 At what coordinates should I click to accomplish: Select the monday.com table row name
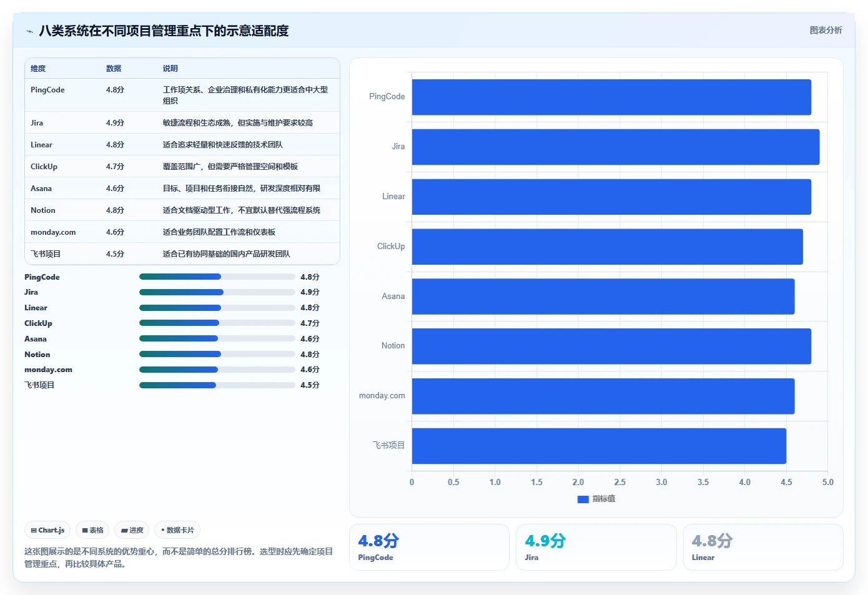[x=53, y=232]
